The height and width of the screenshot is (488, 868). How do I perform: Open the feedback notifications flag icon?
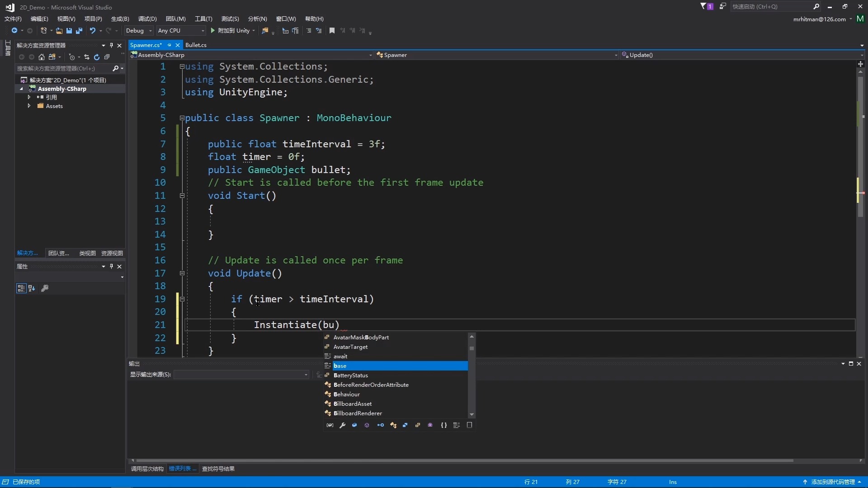706,6
